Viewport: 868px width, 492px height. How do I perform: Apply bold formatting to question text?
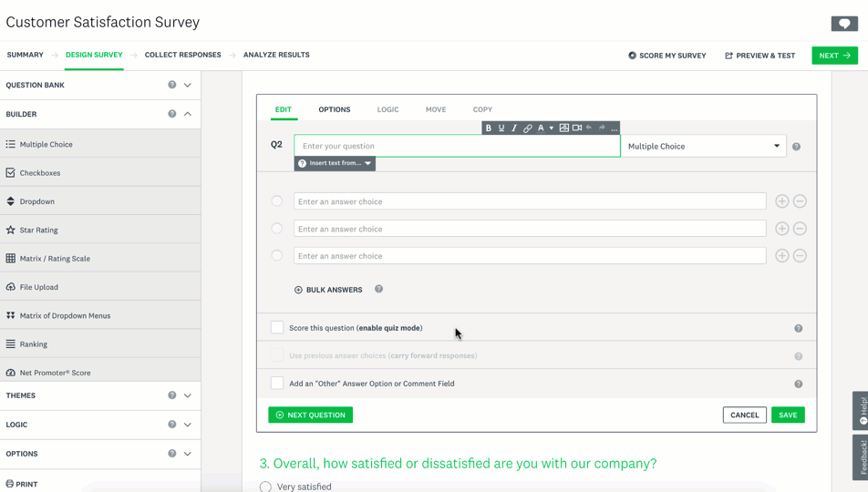point(489,128)
